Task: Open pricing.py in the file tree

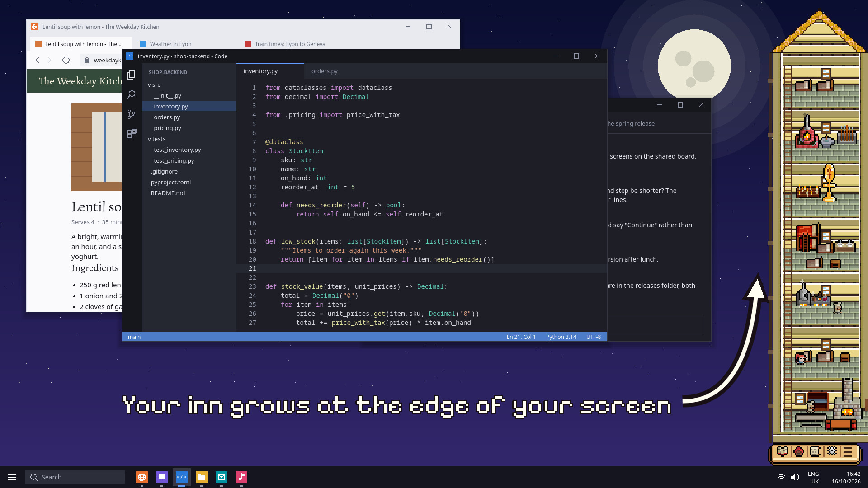Action: [189, 128]
